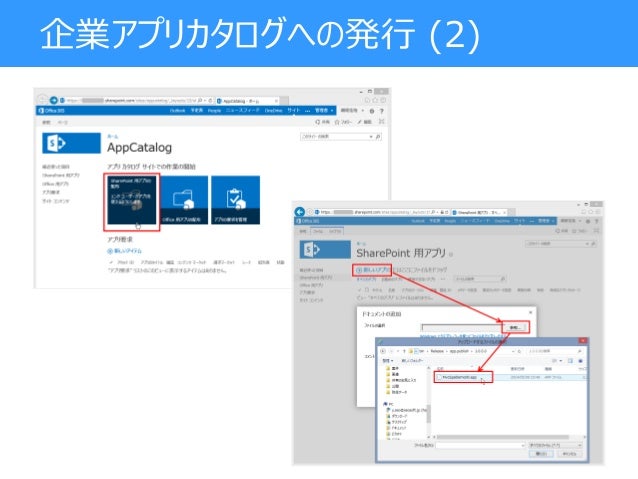Click Release segment in file dialog path
This screenshot has width=638, height=479.
point(437,351)
